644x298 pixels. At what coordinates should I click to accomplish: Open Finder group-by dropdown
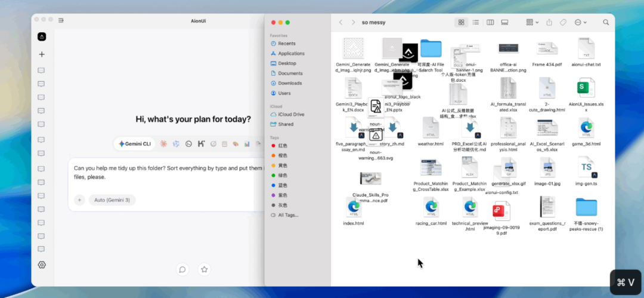532,22
